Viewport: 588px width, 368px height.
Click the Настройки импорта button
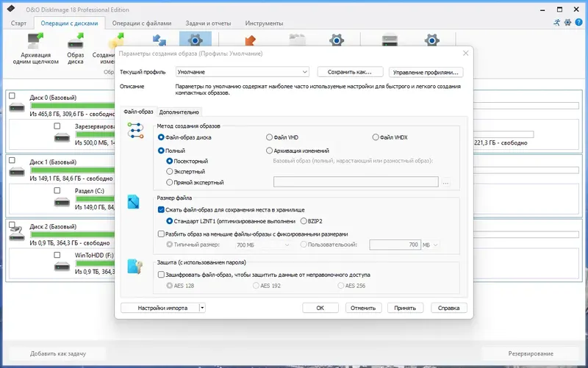click(159, 308)
